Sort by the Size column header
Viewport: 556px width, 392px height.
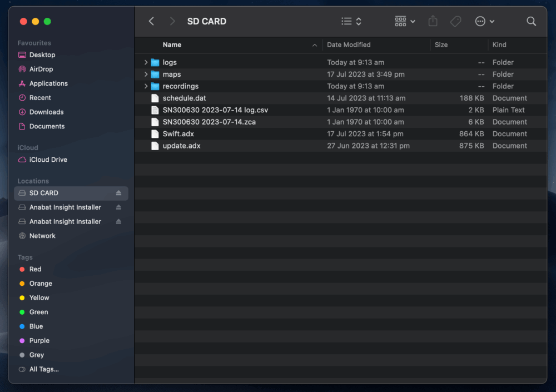coord(441,44)
